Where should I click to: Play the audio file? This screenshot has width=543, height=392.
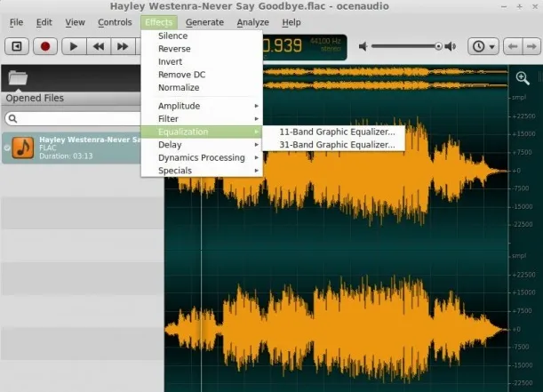coord(74,46)
